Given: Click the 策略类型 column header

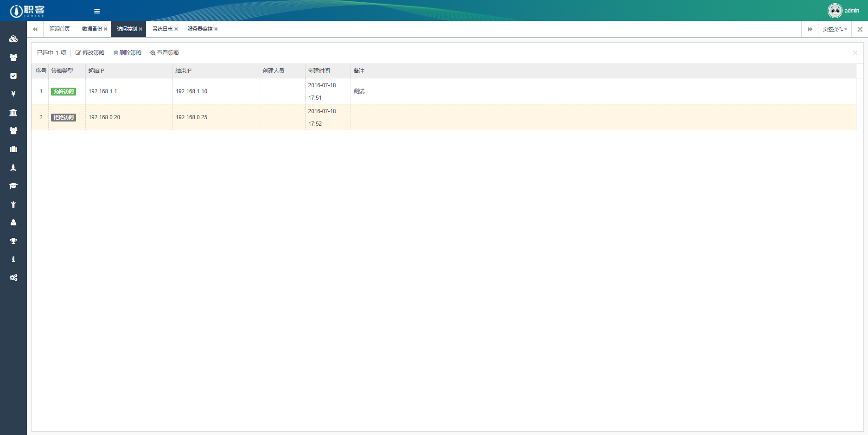Looking at the screenshot, I should tap(67, 71).
